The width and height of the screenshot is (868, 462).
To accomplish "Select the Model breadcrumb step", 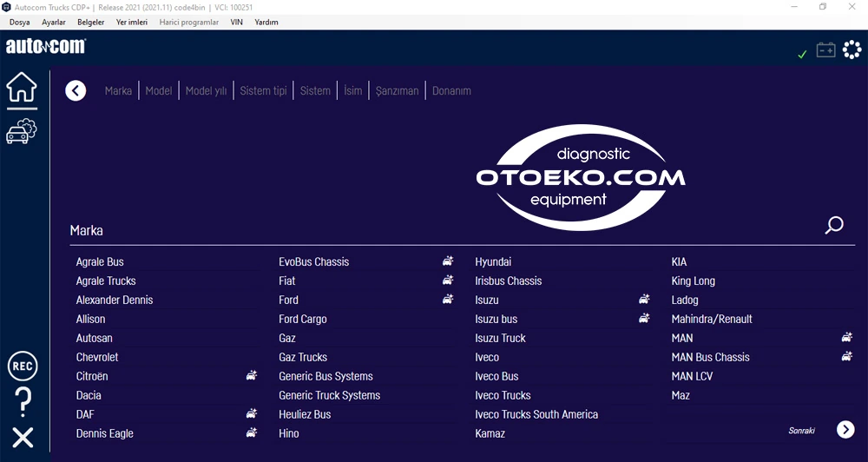I will (x=158, y=91).
